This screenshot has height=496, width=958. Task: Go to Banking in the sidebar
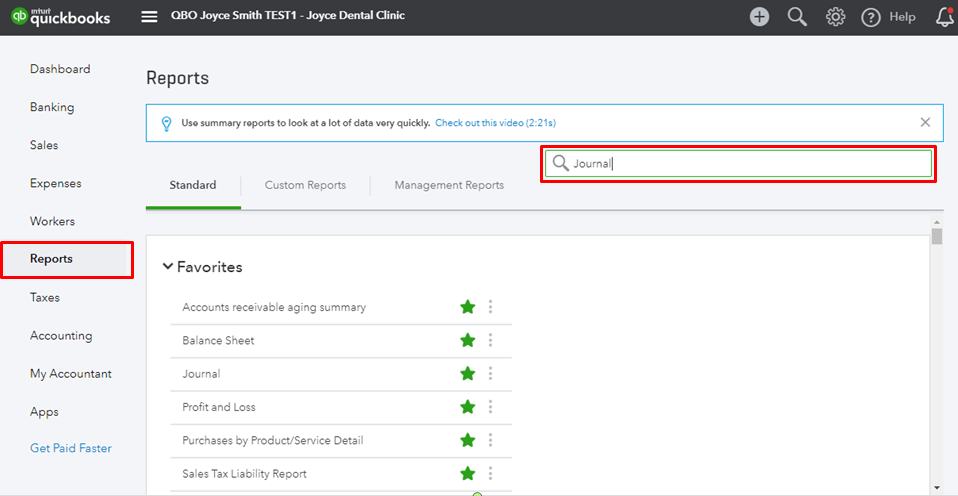point(52,107)
